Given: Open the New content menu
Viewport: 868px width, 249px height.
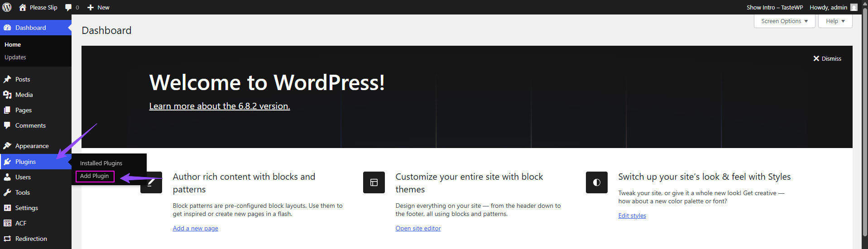Looking at the screenshot, I should tap(98, 7).
